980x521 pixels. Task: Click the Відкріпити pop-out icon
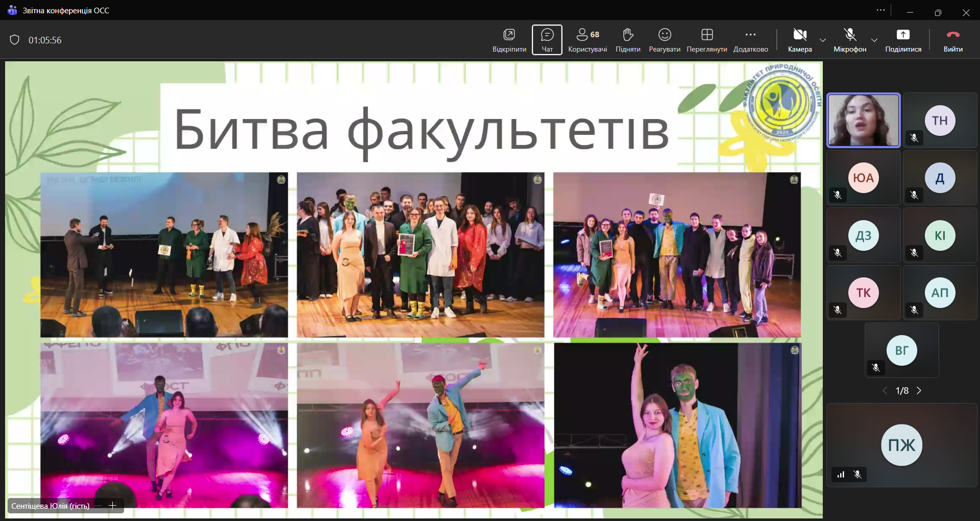pyautogui.click(x=509, y=40)
